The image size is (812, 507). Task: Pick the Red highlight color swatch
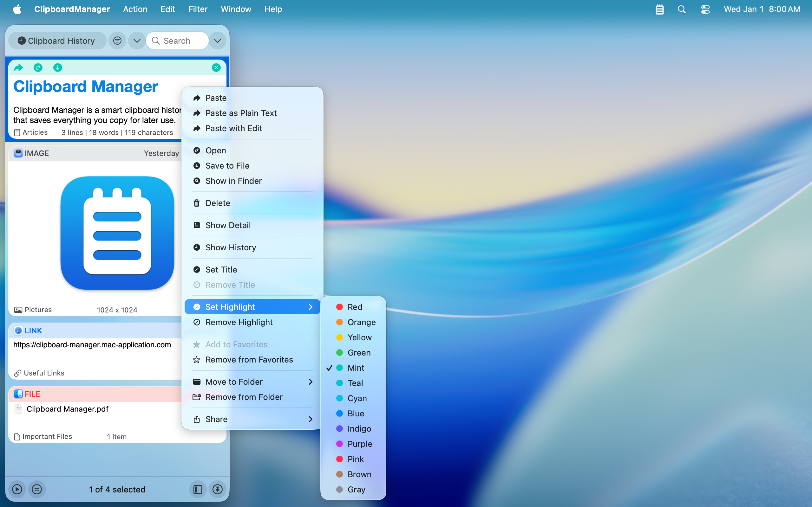point(340,307)
